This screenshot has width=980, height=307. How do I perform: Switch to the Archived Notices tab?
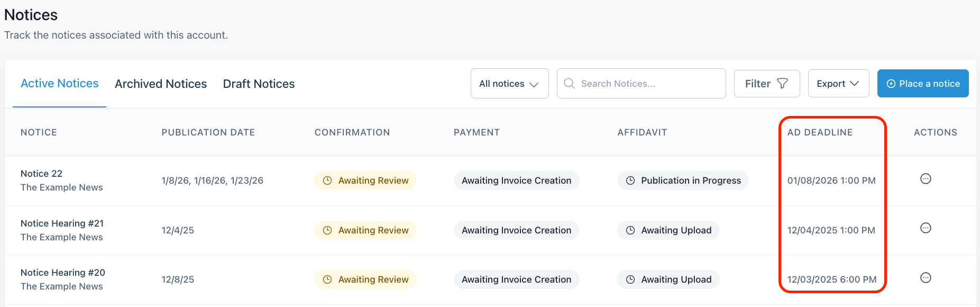point(161,84)
